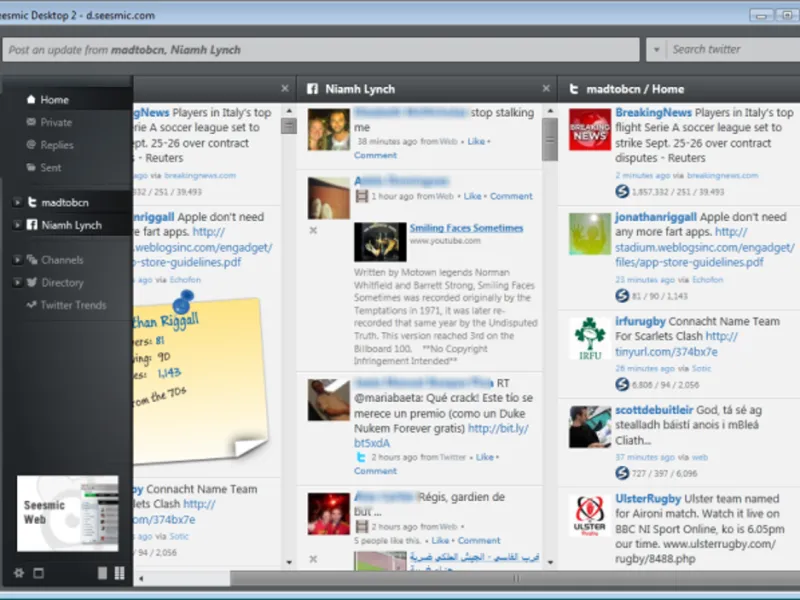Click the Channels icon in sidebar
The width and height of the screenshot is (800, 600).
point(32,260)
